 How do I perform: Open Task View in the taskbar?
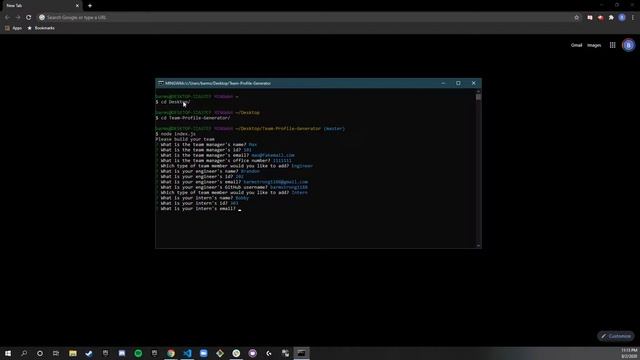pos(56,353)
